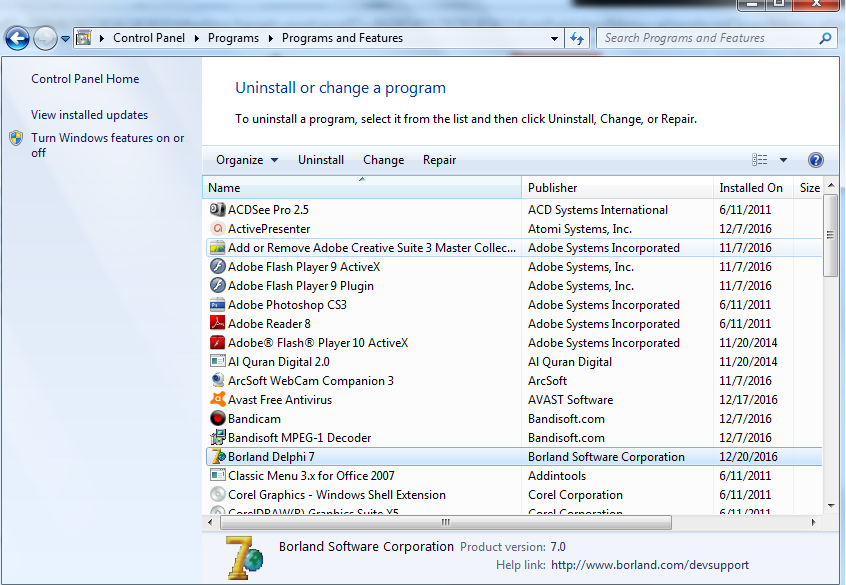Click the Bandicam program icon
Viewport: 846px width, 585px height.
click(217, 418)
